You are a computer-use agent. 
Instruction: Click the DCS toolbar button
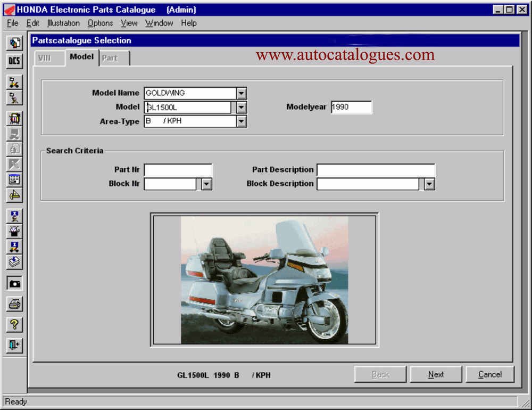[14, 61]
